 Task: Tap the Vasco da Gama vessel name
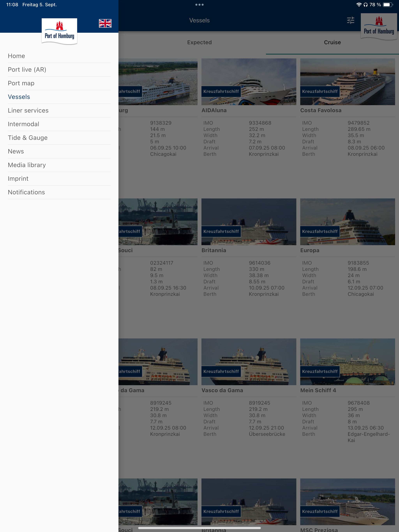click(222, 390)
